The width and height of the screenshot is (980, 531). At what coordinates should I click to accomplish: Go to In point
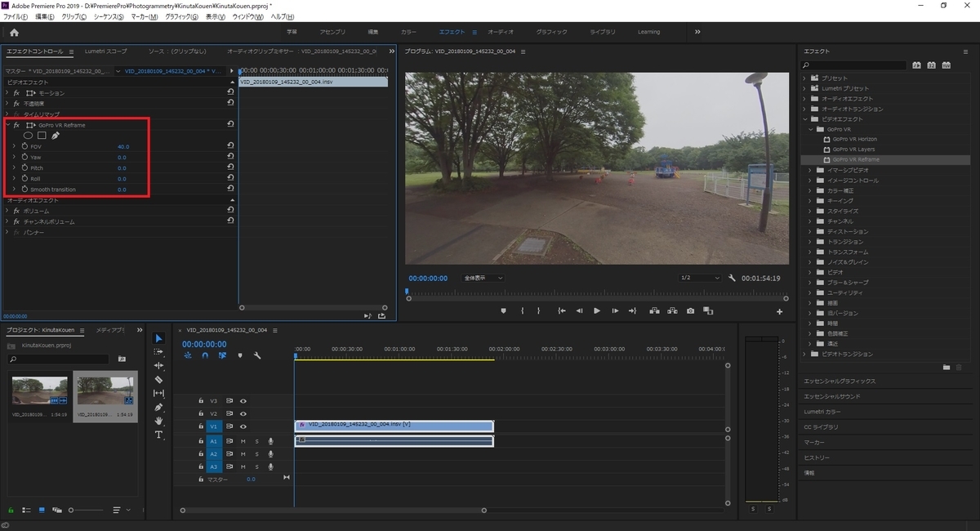coord(561,310)
